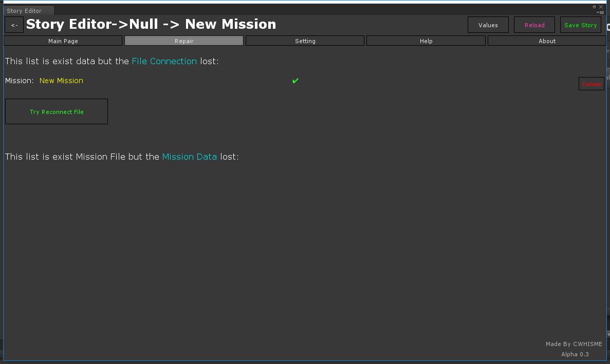
Task: Click the cyan File Connection text
Action: 164,61
